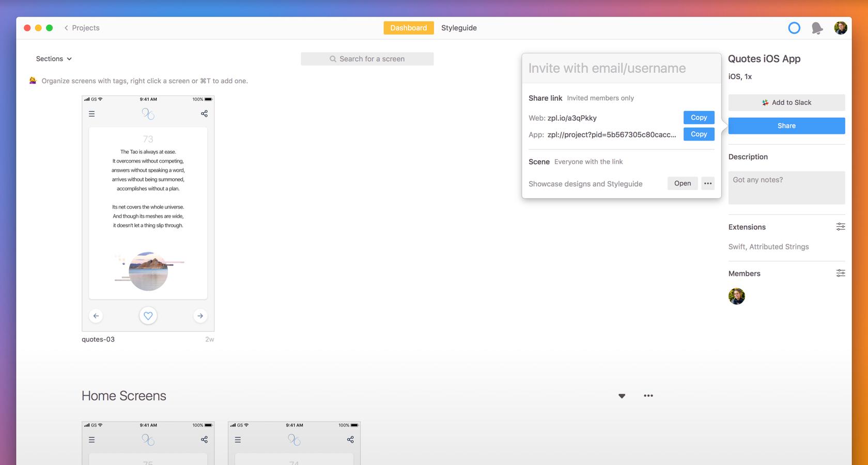Copy the Web share link
The height and width of the screenshot is (465, 868).
coord(699,117)
